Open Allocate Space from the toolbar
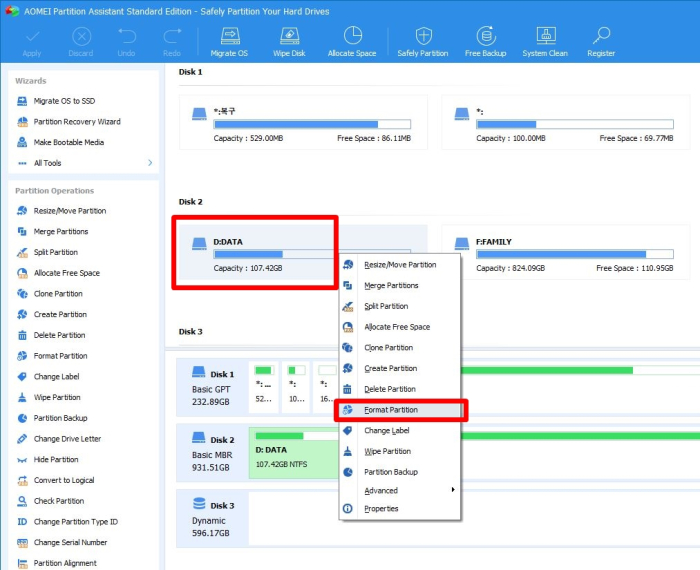700x570 pixels. (x=352, y=42)
